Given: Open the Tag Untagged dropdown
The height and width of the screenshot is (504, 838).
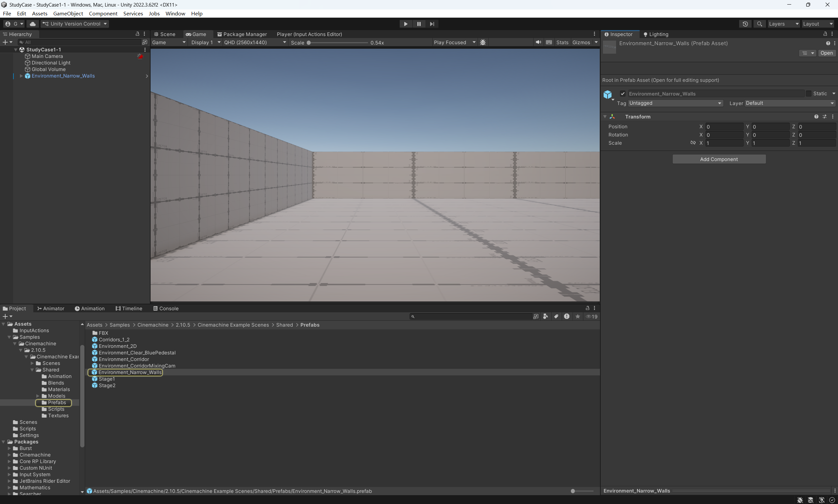Looking at the screenshot, I should coord(675,103).
